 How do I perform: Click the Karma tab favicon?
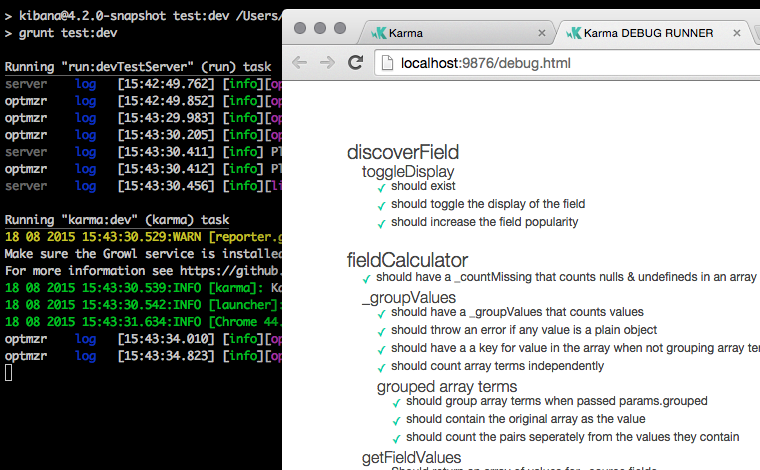pos(379,33)
